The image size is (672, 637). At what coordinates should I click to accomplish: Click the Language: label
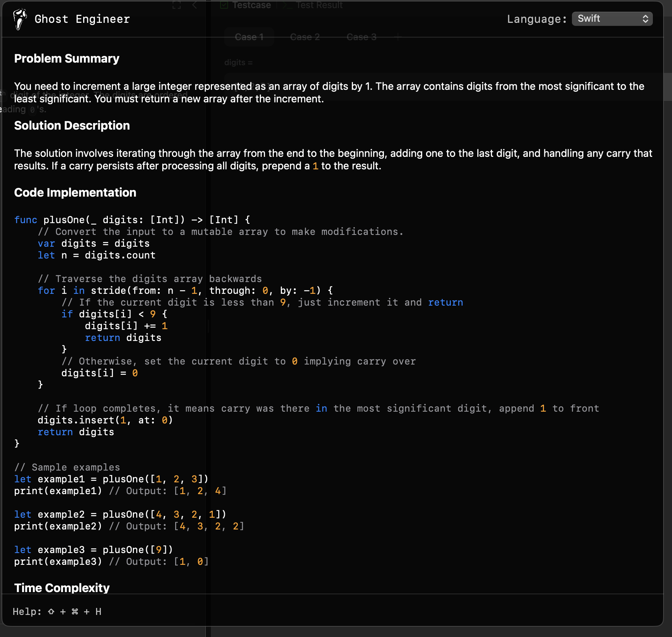pyautogui.click(x=537, y=19)
